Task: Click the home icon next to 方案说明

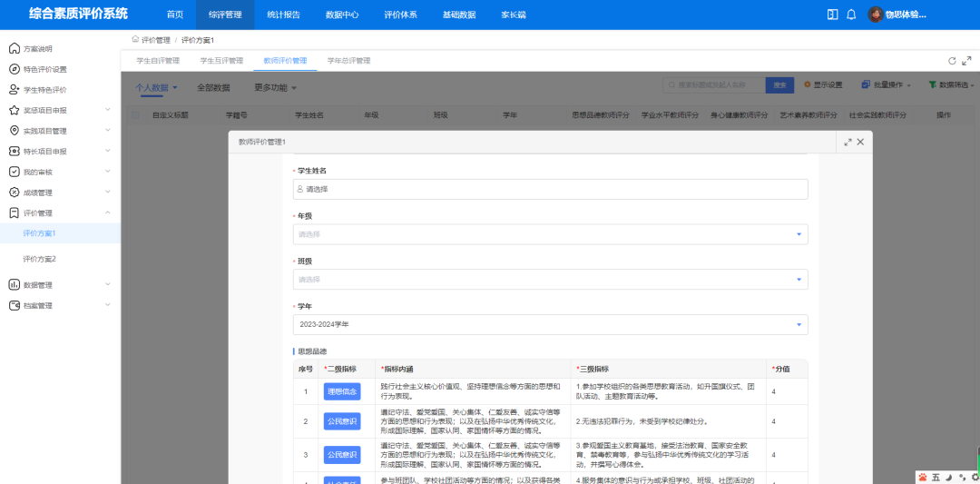Action: click(x=14, y=48)
